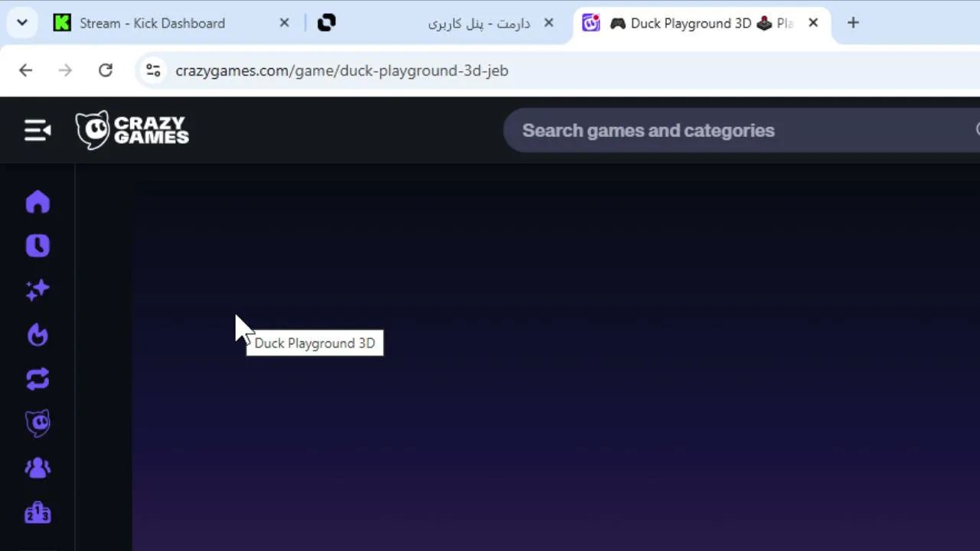Expand the tab search dropdown arrow
The width and height of the screenshot is (980, 551).
(x=22, y=23)
